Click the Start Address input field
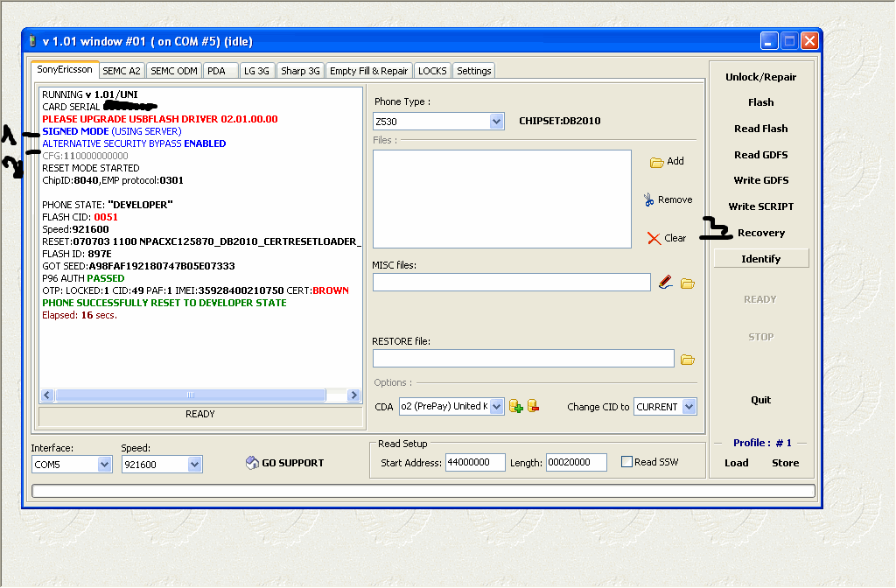Image resolution: width=896 pixels, height=588 pixels. coord(475,462)
